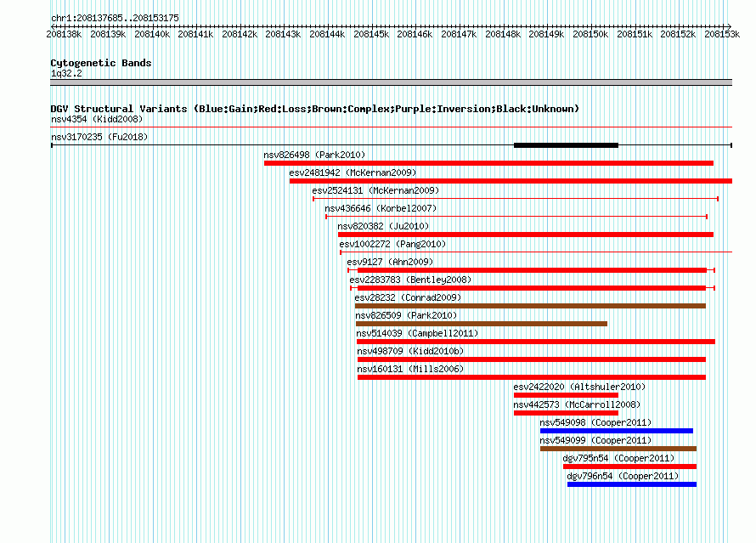This screenshot has height=543, width=756.
Task: Open esv2283783 (Bentley2008) label
Action: coord(410,280)
